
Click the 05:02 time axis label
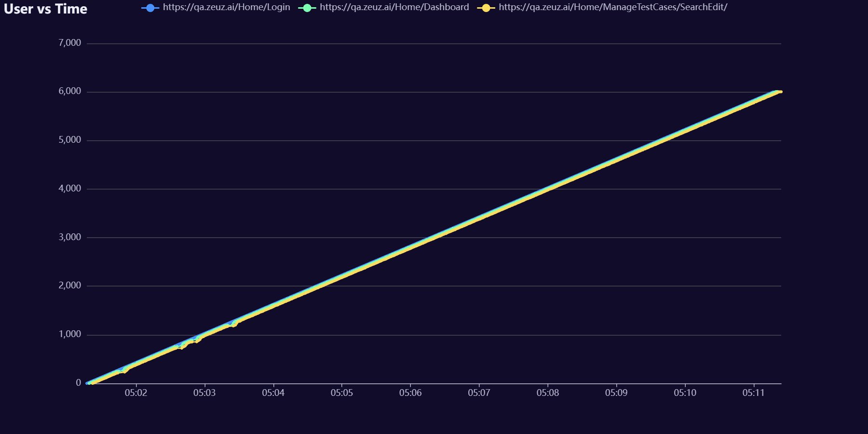click(x=136, y=393)
